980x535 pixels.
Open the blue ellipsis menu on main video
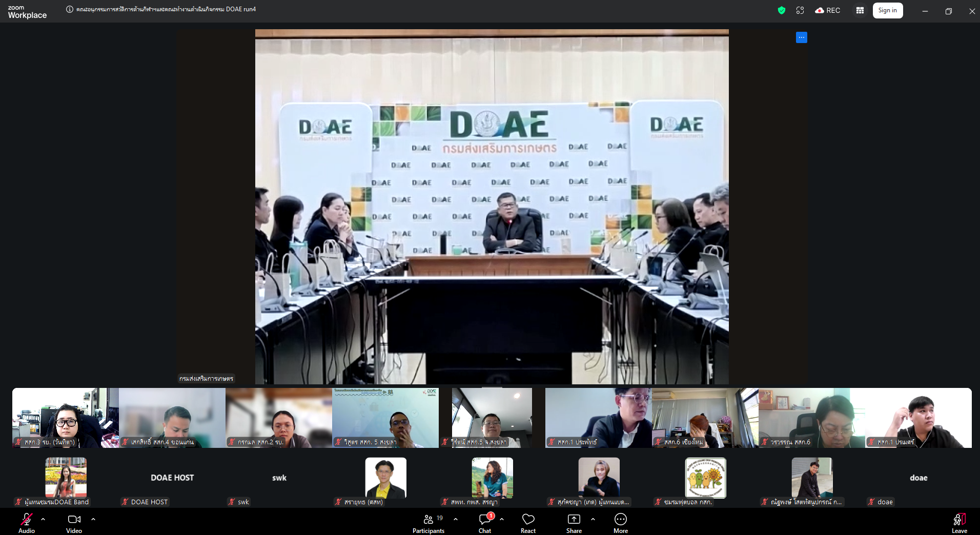point(801,37)
